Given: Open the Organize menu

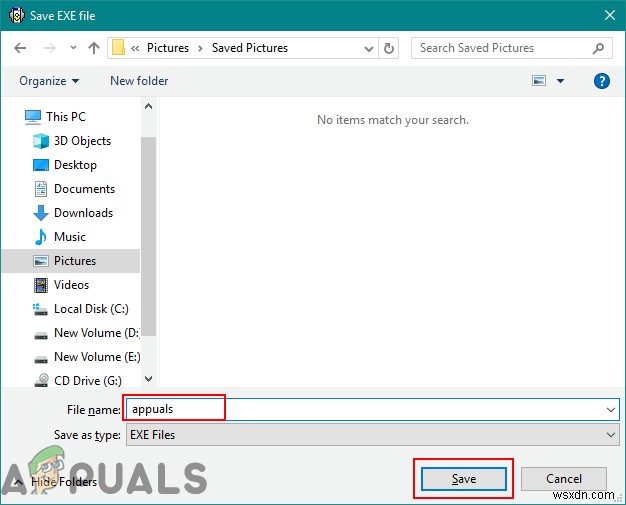Looking at the screenshot, I should point(49,81).
